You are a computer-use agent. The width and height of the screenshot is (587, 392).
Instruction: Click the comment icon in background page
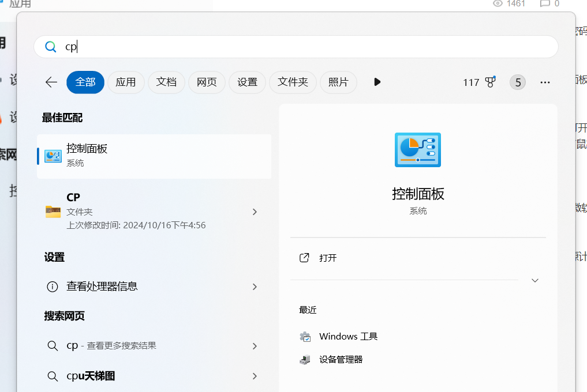(x=545, y=3)
